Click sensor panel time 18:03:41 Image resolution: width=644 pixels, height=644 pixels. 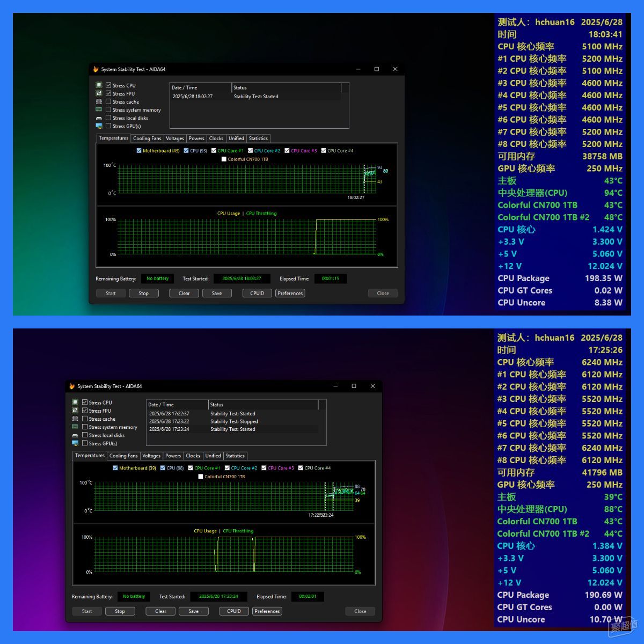click(x=605, y=34)
